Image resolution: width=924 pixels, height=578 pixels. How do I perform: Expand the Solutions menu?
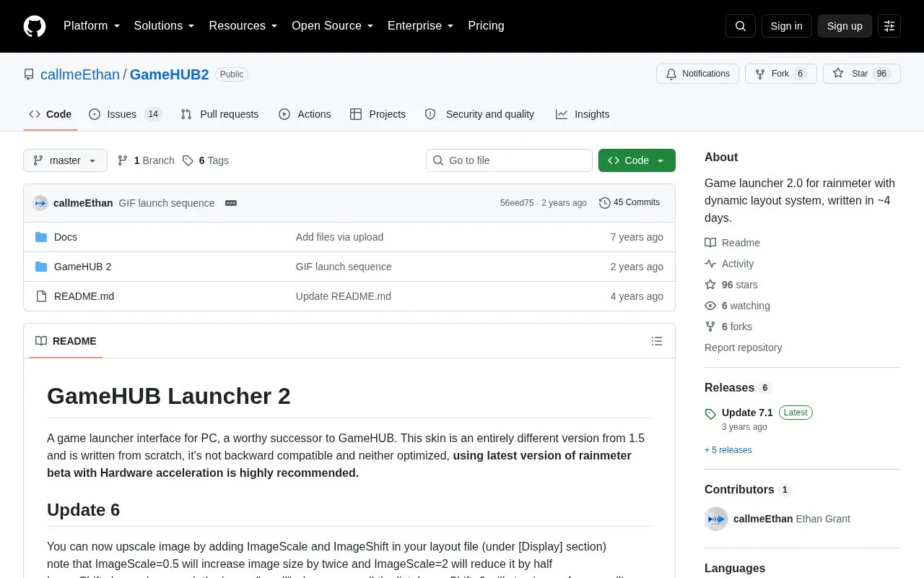click(164, 26)
